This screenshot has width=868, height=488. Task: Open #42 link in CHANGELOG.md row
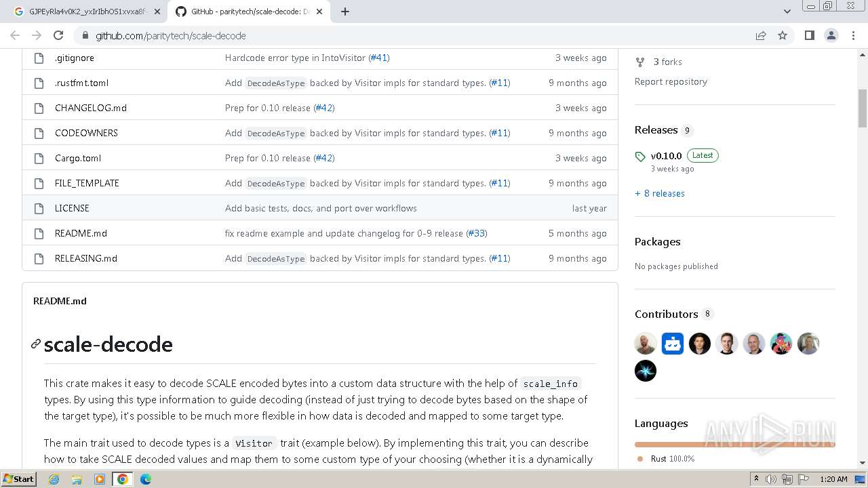pos(324,108)
